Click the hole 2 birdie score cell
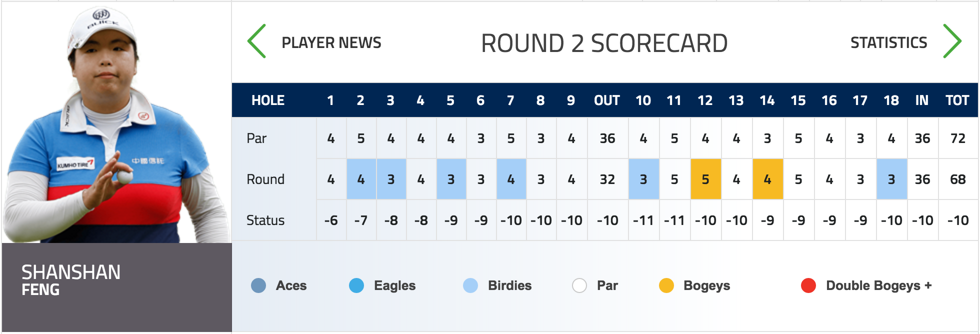The image size is (980, 334). [361, 179]
